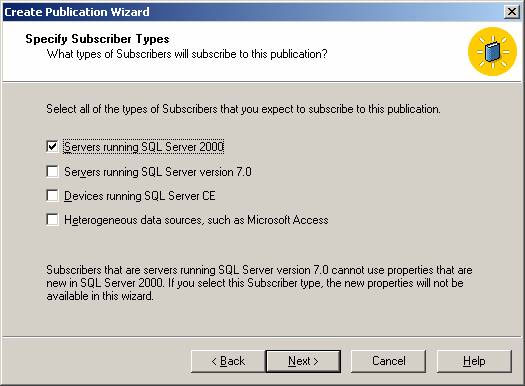
Task: Check the Heterogeneous data sources checkbox
Action: (x=52, y=220)
